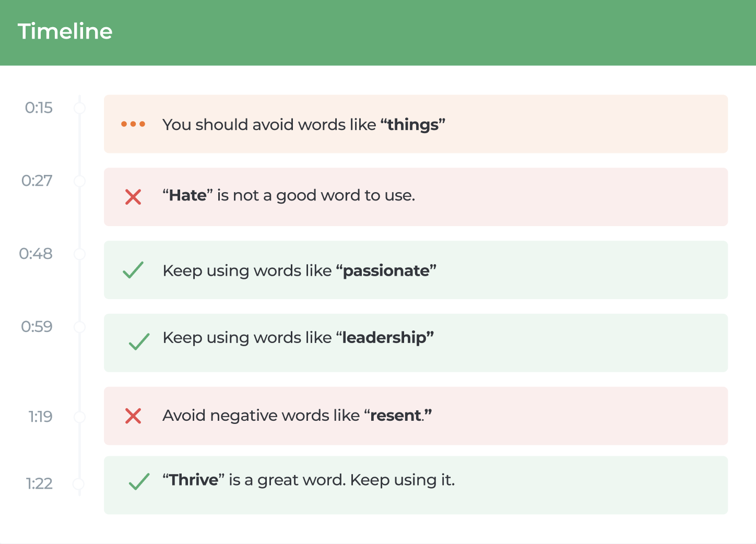The height and width of the screenshot is (544, 756).
Task: Select the 0:59 timeline marker circle
Action: [79, 327]
